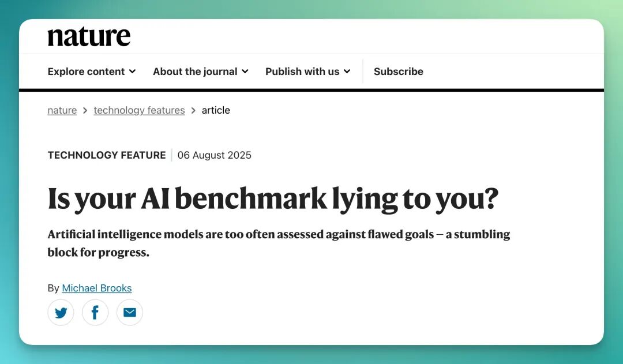This screenshot has height=364, width=623.
Task: Share article on Twitter
Action: [x=61, y=313]
